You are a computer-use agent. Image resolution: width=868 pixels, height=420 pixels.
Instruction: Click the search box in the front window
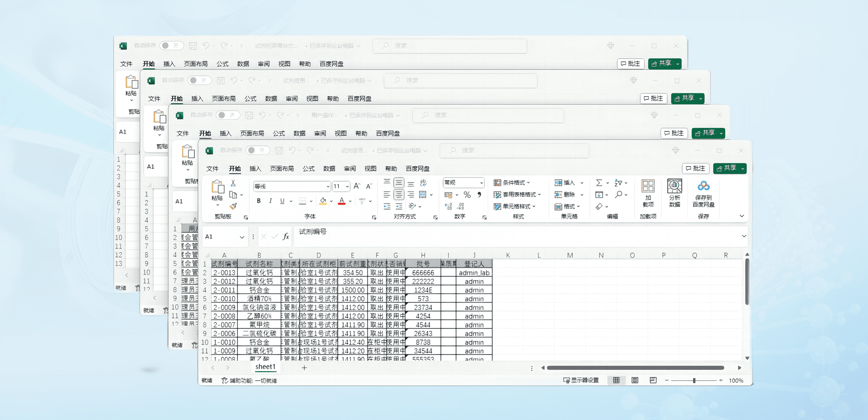click(514, 150)
